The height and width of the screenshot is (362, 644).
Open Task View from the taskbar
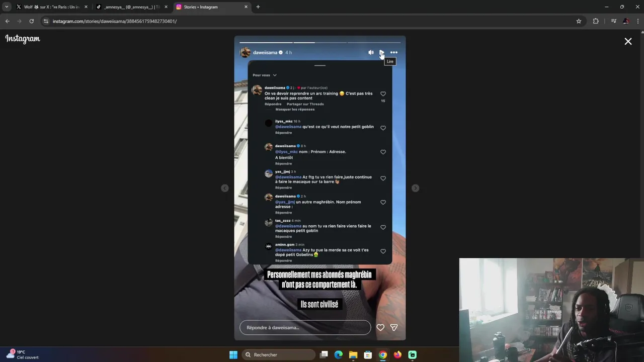click(x=324, y=355)
